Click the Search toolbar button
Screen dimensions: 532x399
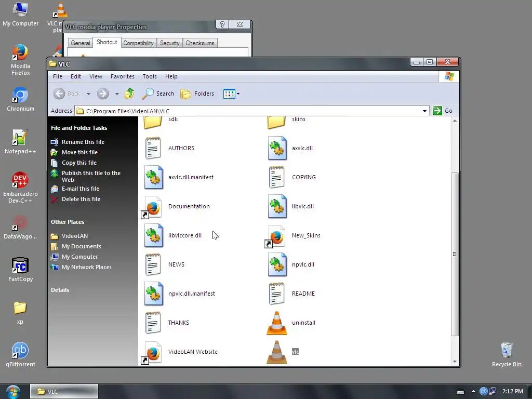158,94
